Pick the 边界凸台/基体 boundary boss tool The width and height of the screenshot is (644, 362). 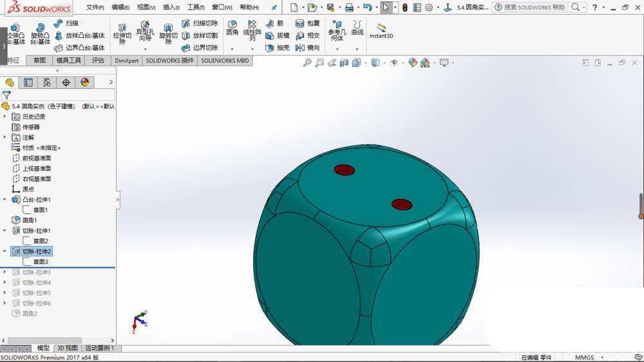(x=80, y=48)
